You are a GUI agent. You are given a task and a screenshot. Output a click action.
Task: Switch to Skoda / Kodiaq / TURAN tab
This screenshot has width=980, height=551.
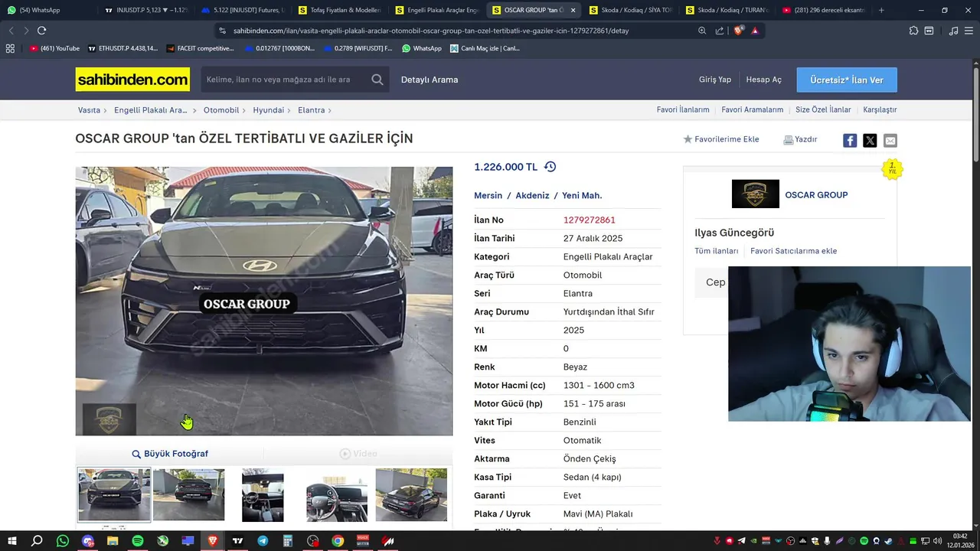click(x=726, y=10)
